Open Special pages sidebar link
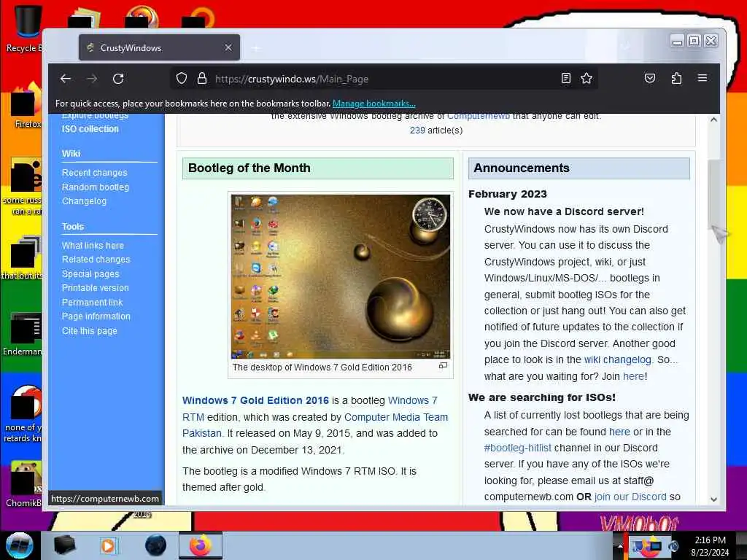 coord(90,274)
